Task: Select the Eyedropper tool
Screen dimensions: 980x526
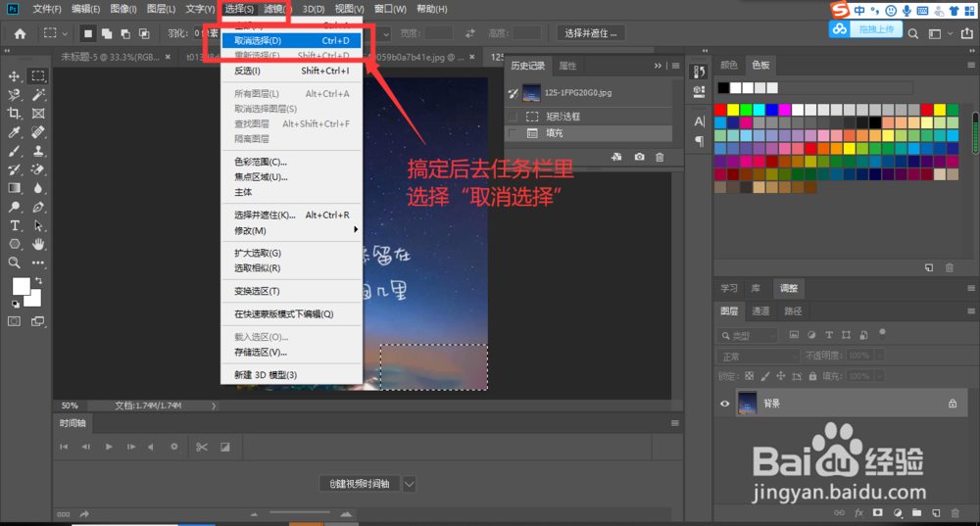Action: tap(14, 132)
